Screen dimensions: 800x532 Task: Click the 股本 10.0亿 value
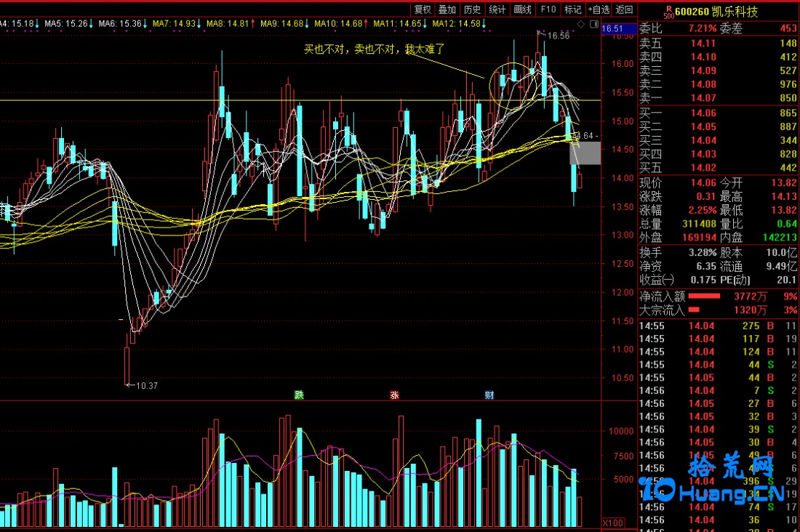coord(782,252)
